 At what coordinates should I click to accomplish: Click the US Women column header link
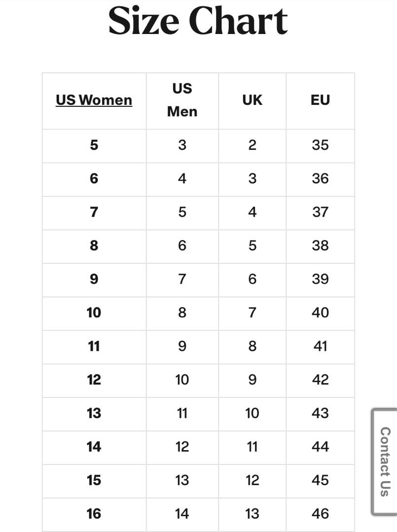tap(94, 100)
